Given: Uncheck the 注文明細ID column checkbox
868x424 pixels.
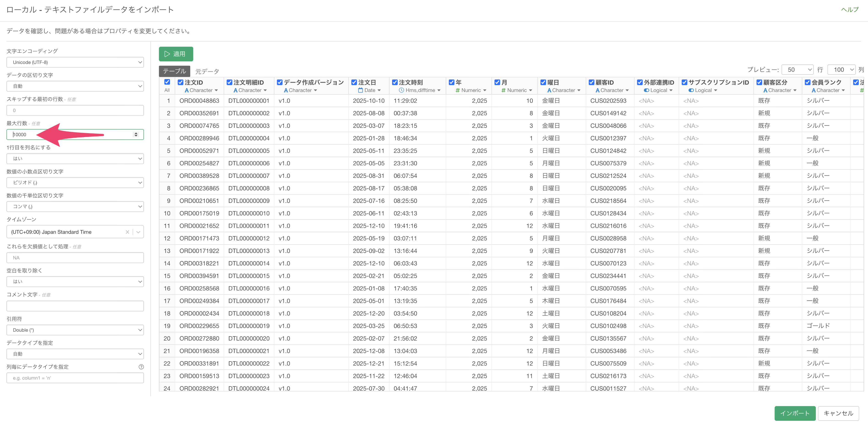Looking at the screenshot, I should coord(229,82).
